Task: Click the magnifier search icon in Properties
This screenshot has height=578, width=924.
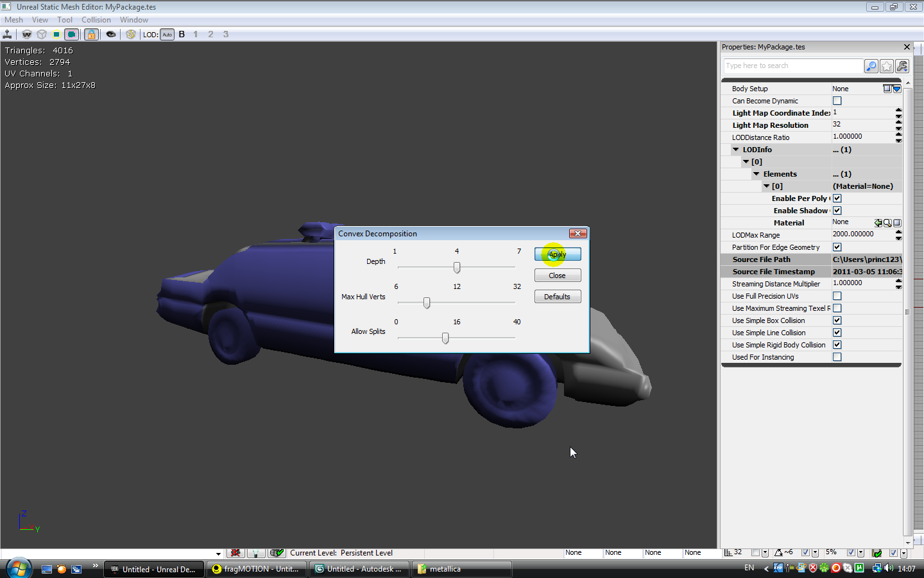Action: click(871, 66)
